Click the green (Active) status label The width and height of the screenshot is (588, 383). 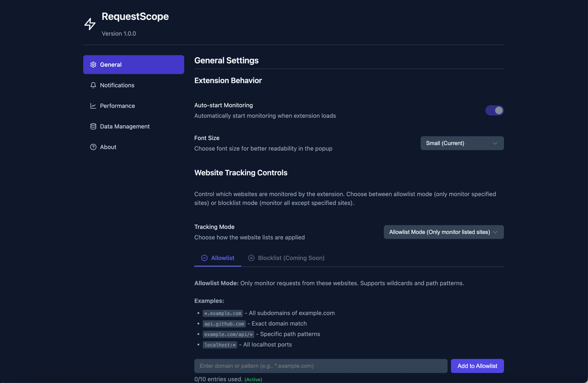[x=253, y=379]
